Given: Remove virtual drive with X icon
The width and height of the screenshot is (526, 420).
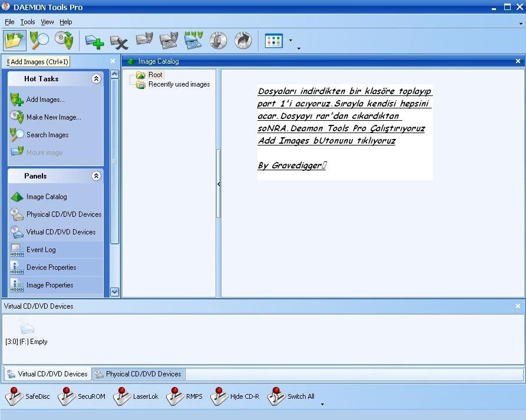Looking at the screenshot, I should 119,42.
